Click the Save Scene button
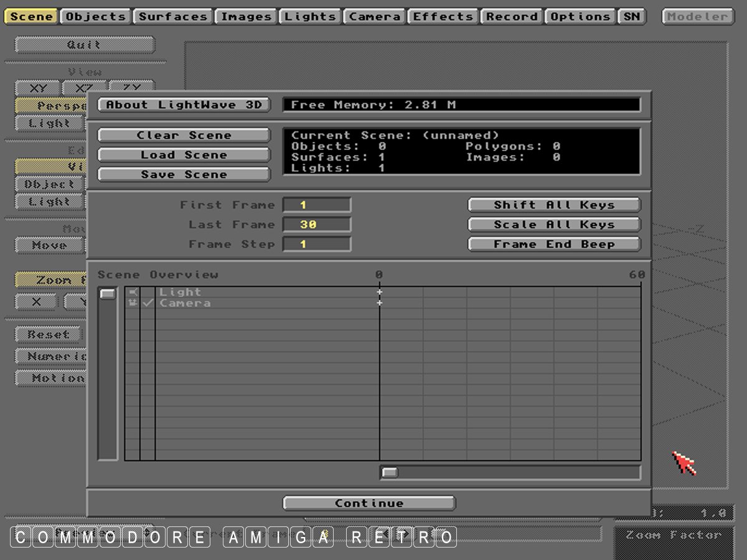 184,175
